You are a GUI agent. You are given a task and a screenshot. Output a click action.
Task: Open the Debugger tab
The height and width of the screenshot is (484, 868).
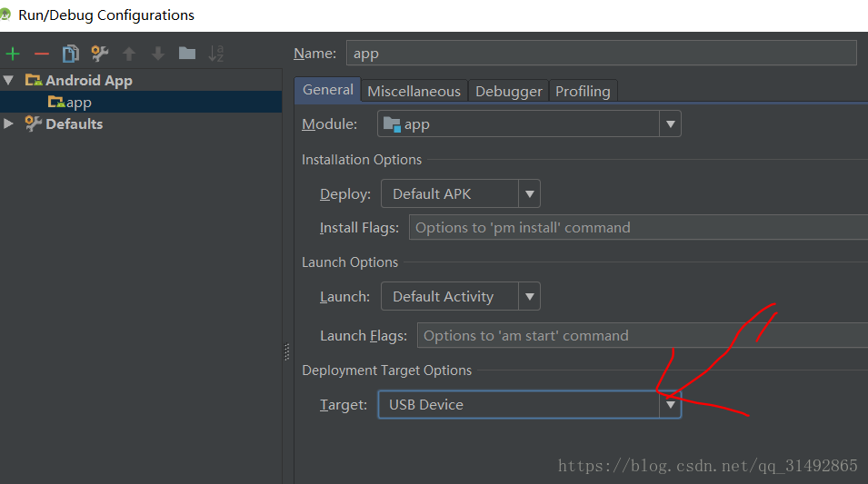(509, 92)
